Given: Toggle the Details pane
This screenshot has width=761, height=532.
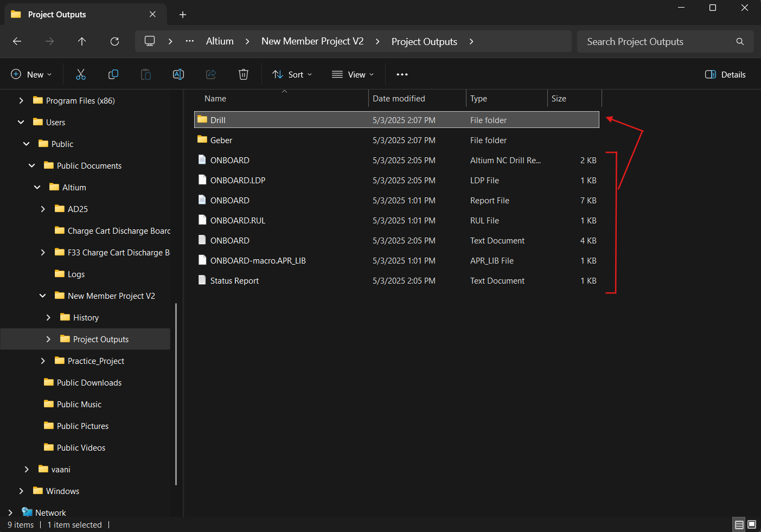Looking at the screenshot, I should click(725, 74).
